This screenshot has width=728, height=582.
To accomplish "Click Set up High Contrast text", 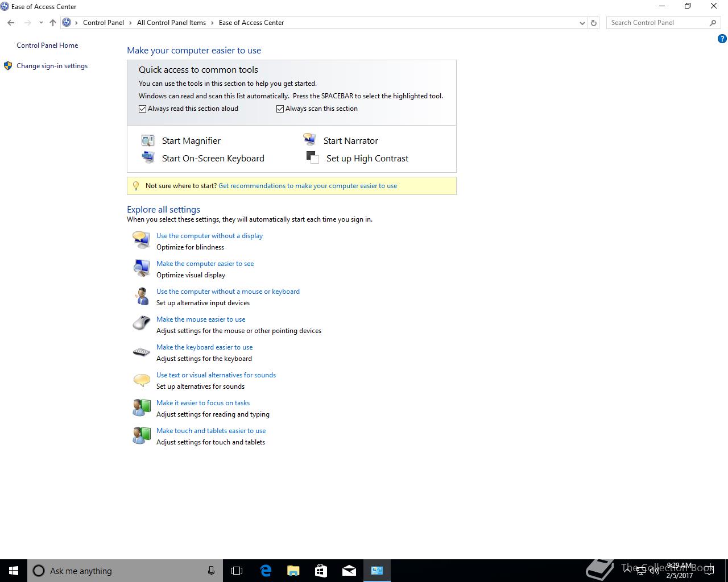I will 367,159.
